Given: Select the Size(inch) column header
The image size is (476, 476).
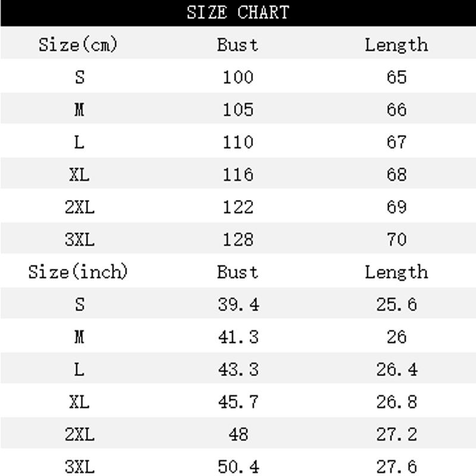Looking at the screenshot, I should point(79,272).
